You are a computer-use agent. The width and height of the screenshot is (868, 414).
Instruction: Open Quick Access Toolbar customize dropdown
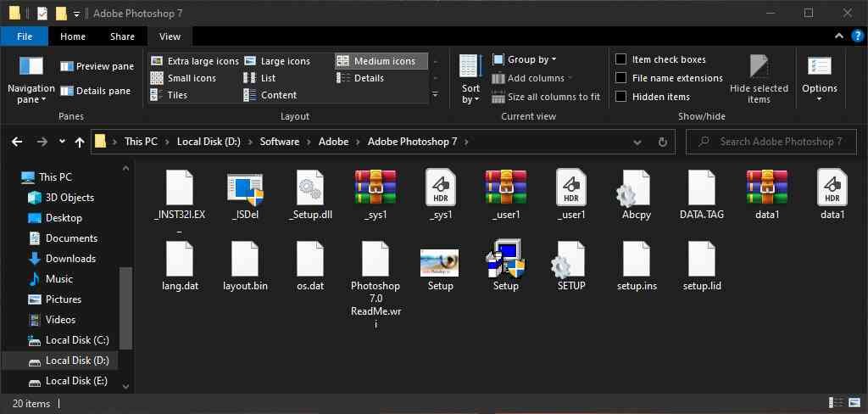click(76, 14)
